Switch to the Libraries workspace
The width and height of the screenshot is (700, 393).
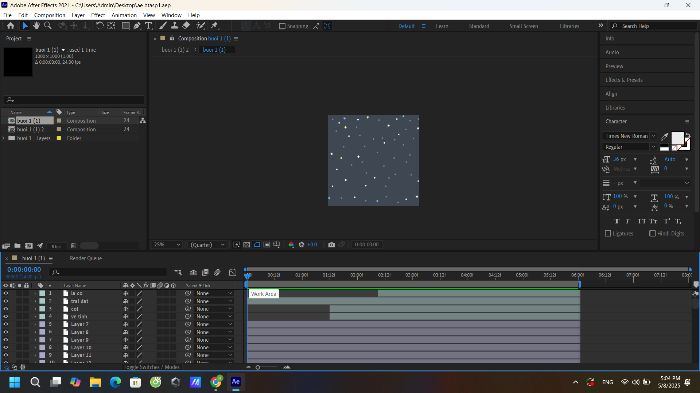coord(570,26)
